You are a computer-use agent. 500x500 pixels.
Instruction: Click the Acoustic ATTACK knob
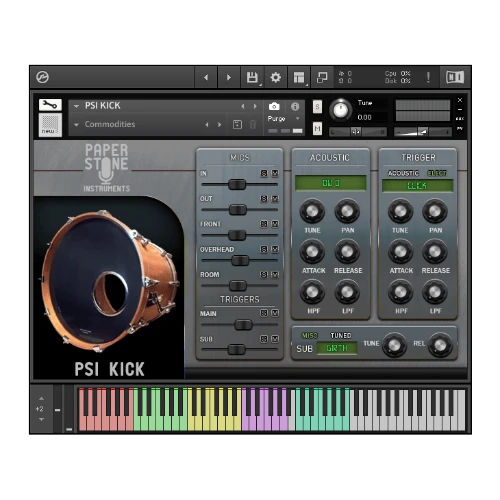click(312, 252)
